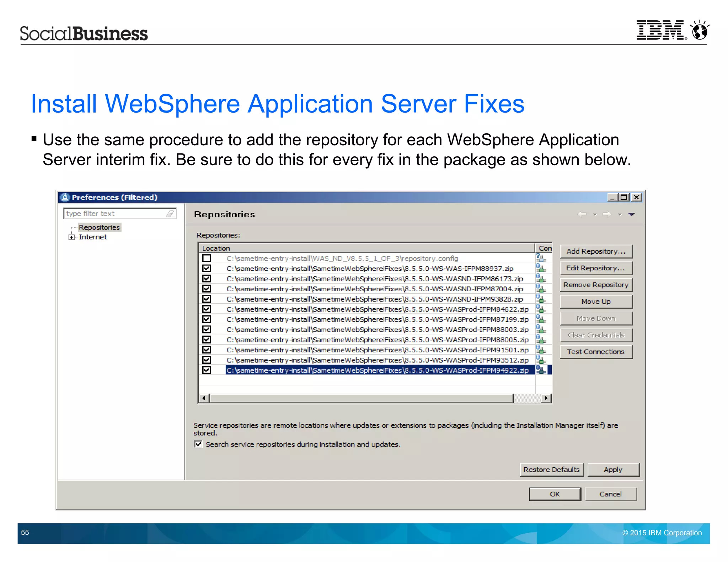This screenshot has width=728, height=562.
Task: Click the connection icon for IFPM94922.zip row
Action: [x=541, y=370]
